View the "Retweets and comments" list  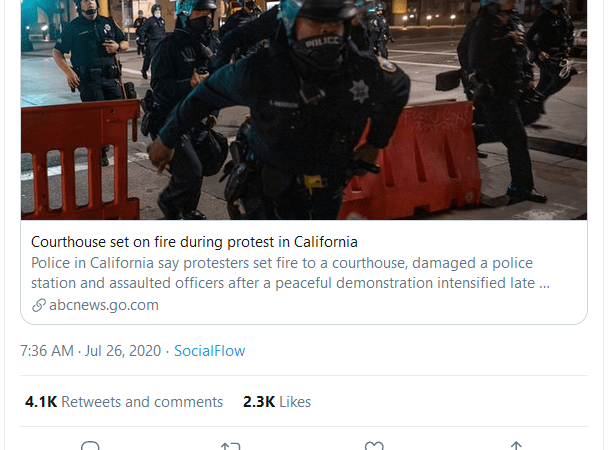tap(142, 402)
